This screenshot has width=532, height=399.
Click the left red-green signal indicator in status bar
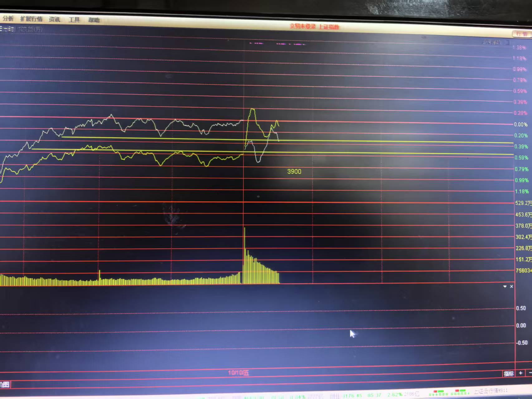pos(438,392)
